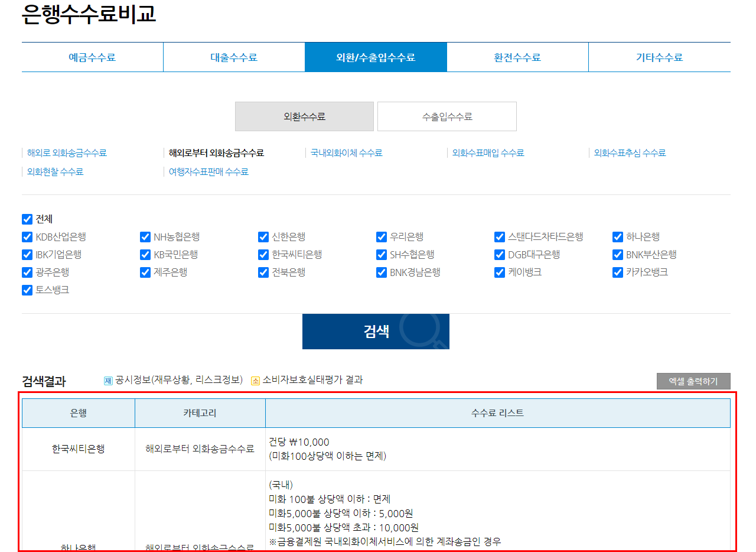Click the blue 재 공시정보 icon
756x552 pixels.
pyautogui.click(x=108, y=381)
